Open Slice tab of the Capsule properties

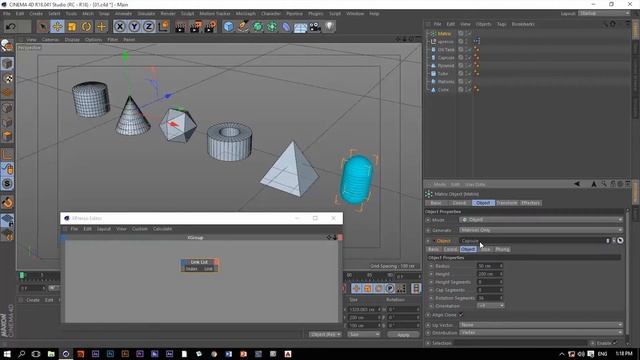pos(485,249)
